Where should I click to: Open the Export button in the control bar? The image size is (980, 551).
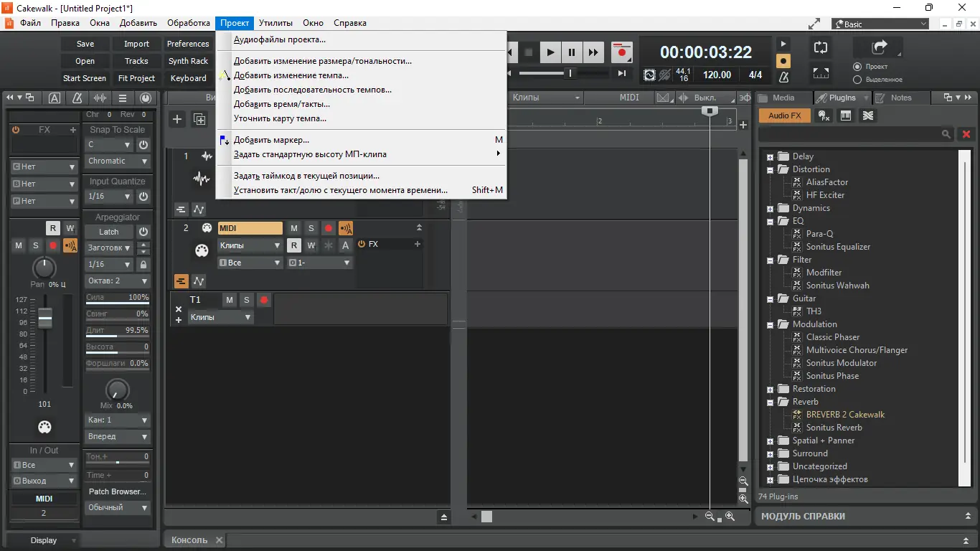tap(879, 47)
